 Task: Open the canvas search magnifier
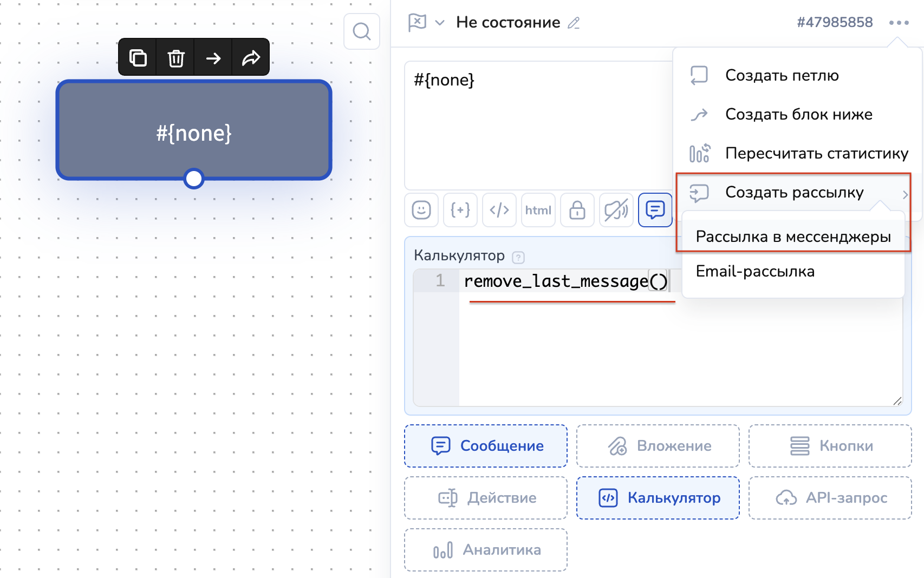click(361, 31)
